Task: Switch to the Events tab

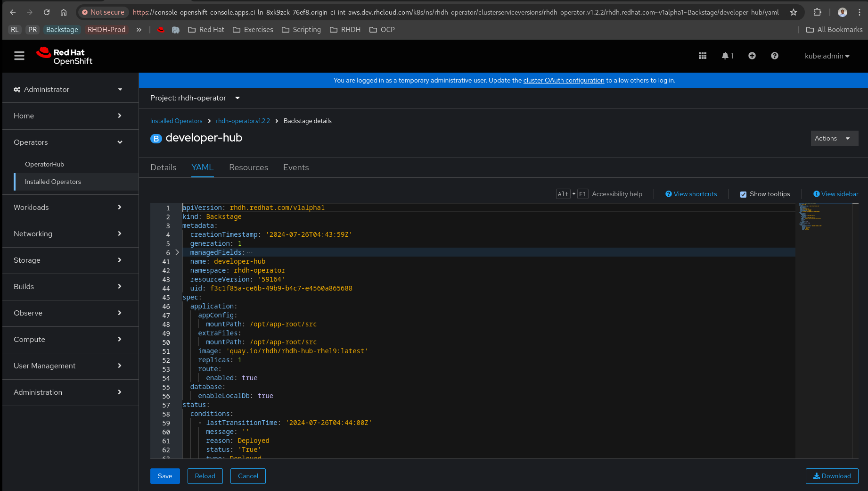Action: 296,167
